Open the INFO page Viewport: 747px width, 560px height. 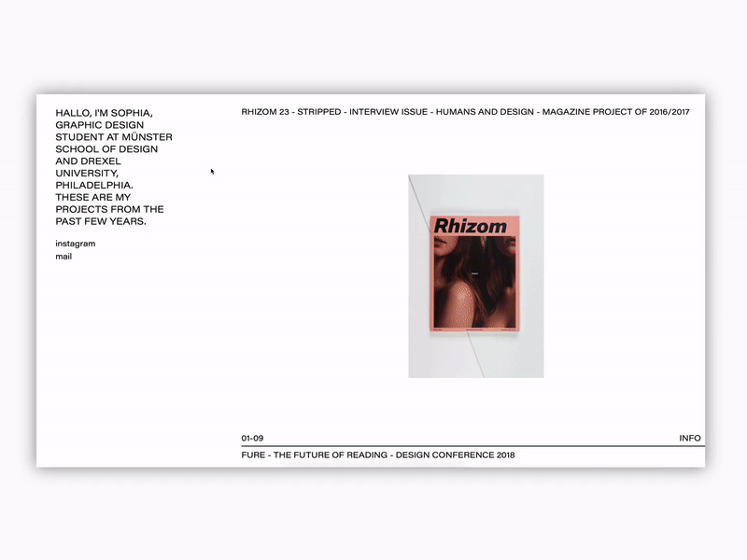pyautogui.click(x=689, y=435)
